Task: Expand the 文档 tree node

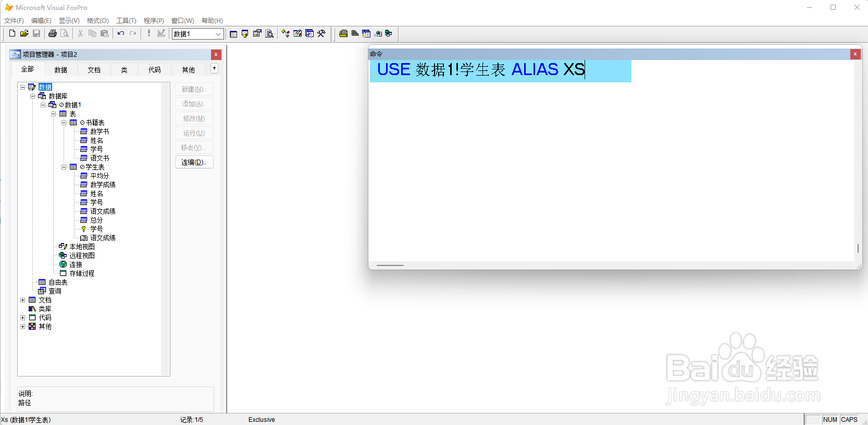Action: pos(22,300)
